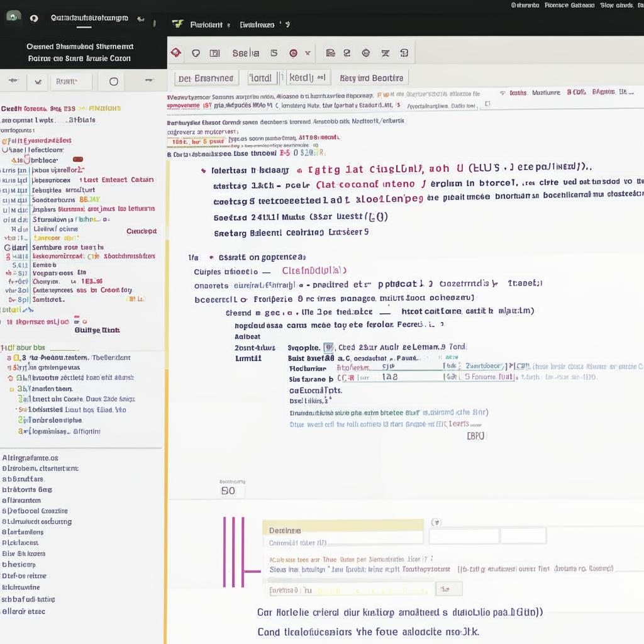Click the EBPU label in the editor

point(475,436)
